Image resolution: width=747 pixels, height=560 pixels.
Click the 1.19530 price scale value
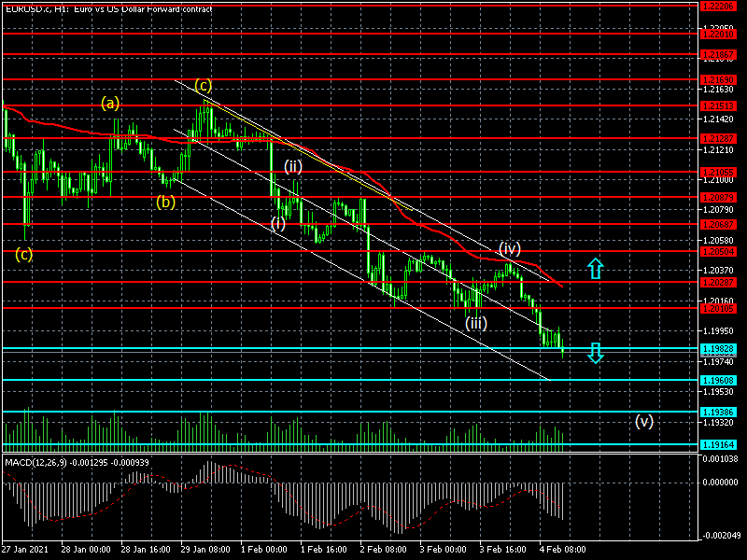pos(718,391)
